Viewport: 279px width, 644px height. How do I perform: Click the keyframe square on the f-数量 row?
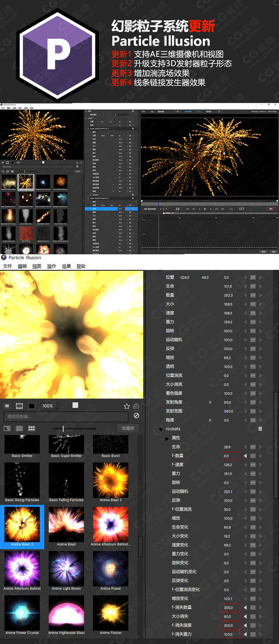click(x=253, y=456)
